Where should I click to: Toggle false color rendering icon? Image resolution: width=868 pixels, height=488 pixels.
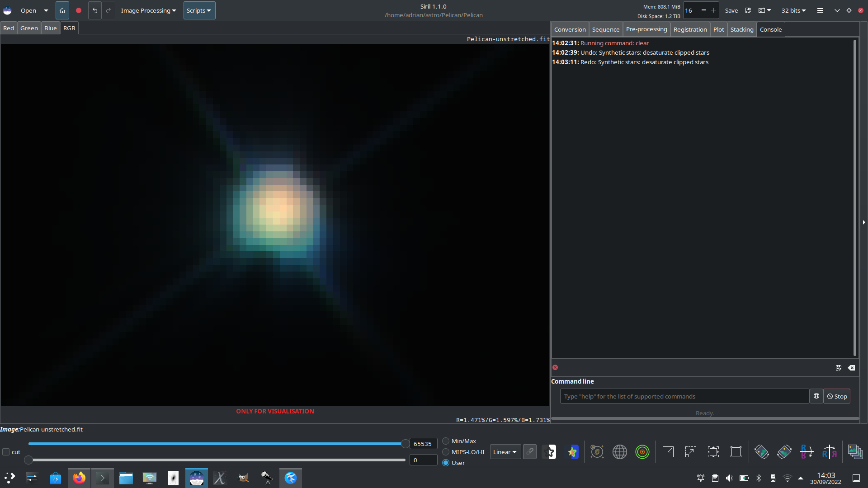click(x=573, y=452)
